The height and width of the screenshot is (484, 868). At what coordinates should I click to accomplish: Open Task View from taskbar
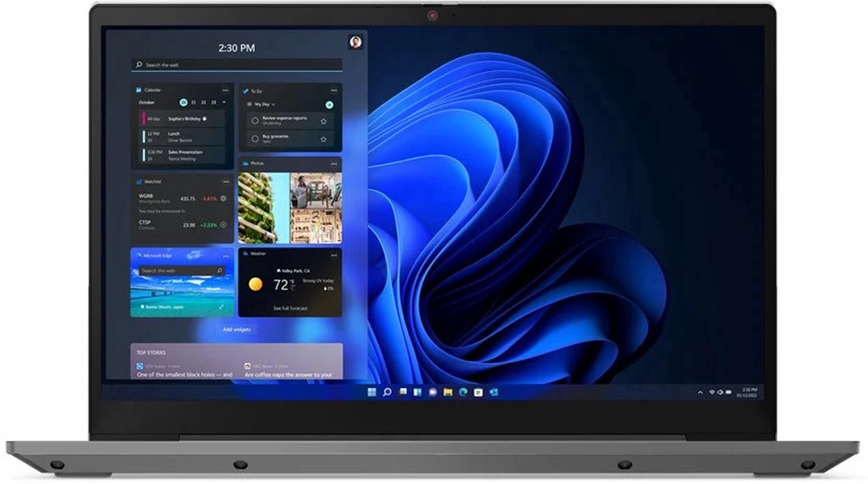pos(403,392)
